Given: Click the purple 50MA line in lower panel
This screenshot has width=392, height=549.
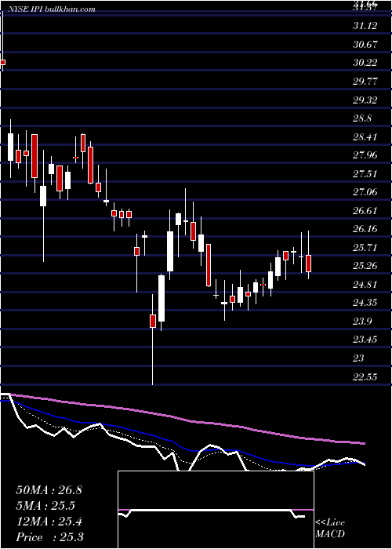Looking at the screenshot, I should click(189, 420).
